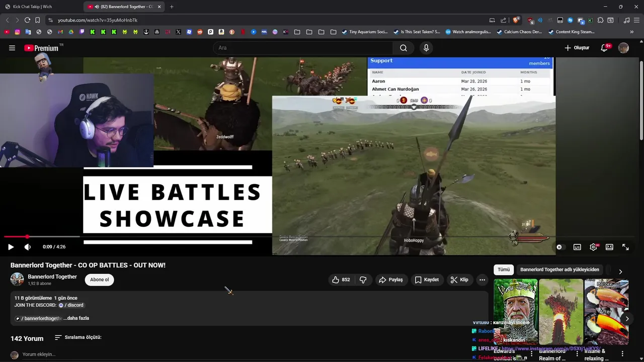The width and height of the screenshot is (644, 362).
Task: Subscribe with the 'Abone ol' button
Action: pyautogui.click(x=99, y=280)
